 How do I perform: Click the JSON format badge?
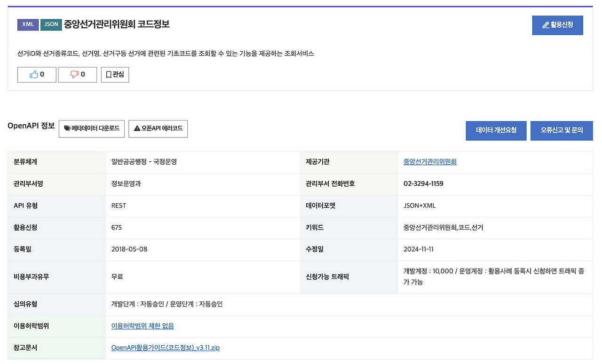51,24
